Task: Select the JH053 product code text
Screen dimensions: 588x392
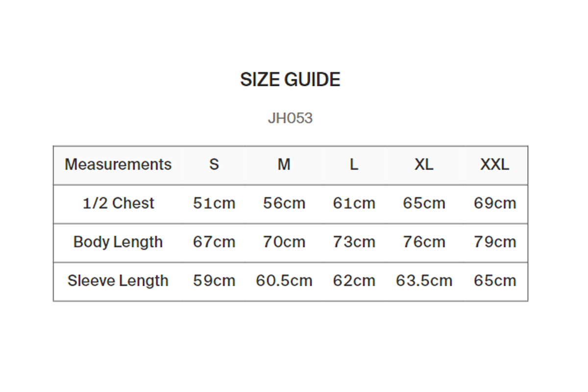Action: point(290,118)
